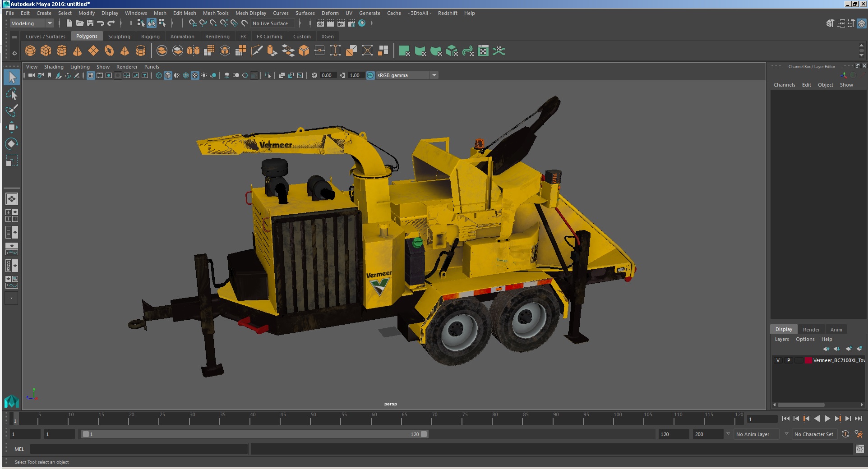This screenshot has width=868, height=469.
Task: Click the gamma 1.00 input field
Action: 355,75
